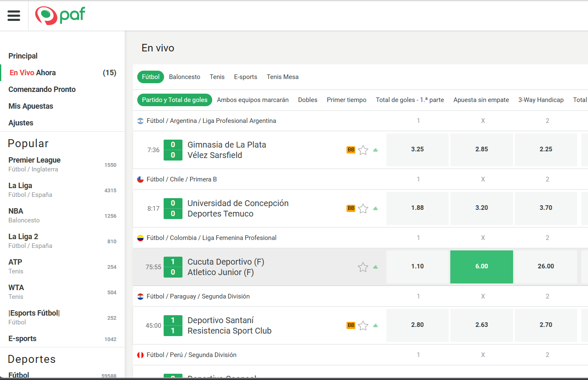Open WTA Tenis
The width and height of the screenshot is (588, 380).
[62, 292]
